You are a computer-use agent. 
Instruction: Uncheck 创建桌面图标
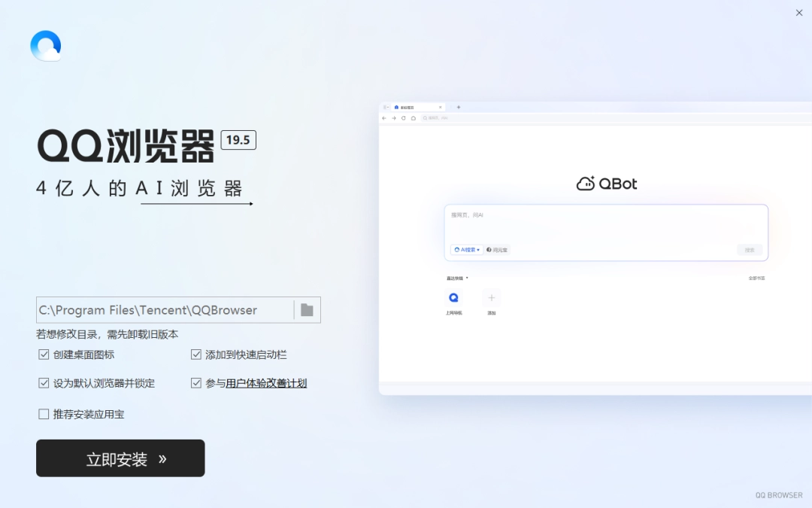click(x=44, y=354)
